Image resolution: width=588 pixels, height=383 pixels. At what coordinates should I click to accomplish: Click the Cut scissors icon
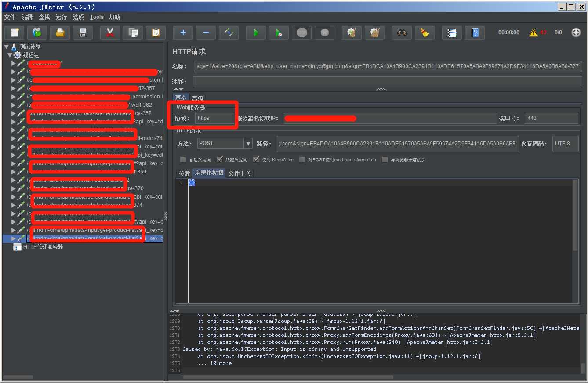click(x=110, y=33)
